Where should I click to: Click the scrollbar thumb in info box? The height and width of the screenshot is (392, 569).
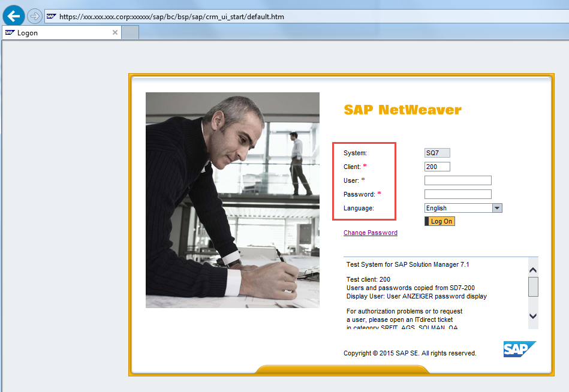[532, 287]
